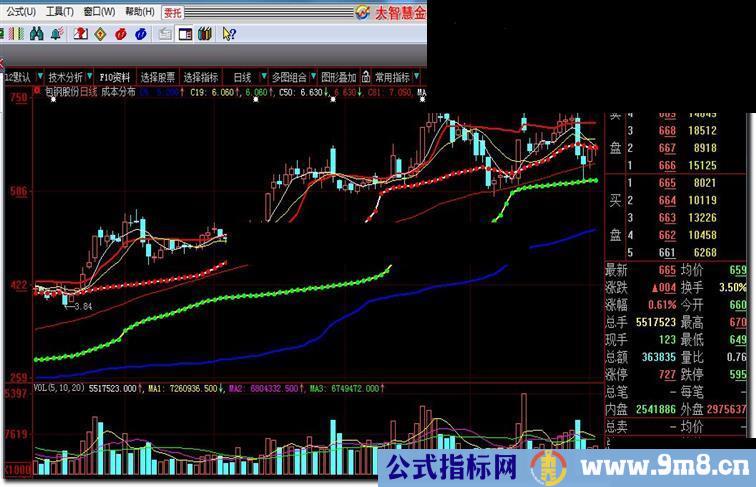Open the 公式(U) menu

coord(22,12)
